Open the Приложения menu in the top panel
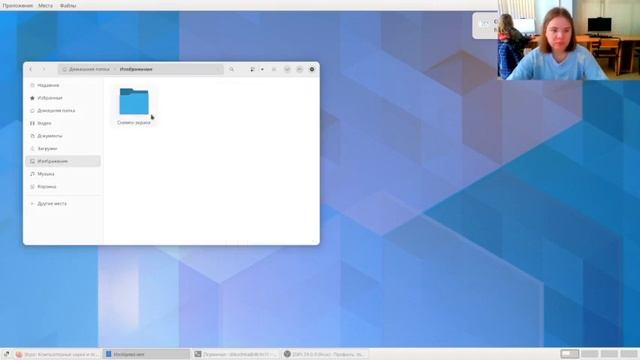 [18, 6]
